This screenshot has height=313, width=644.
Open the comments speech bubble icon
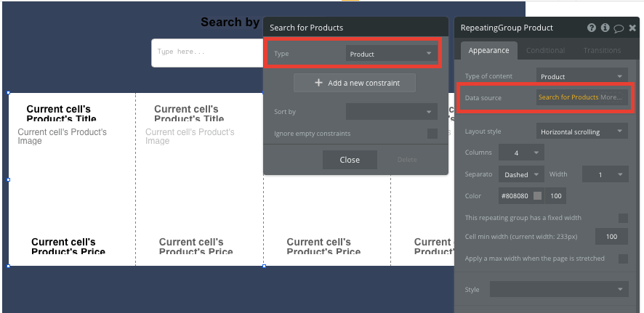pyautogui.click(x=619, y=28)
